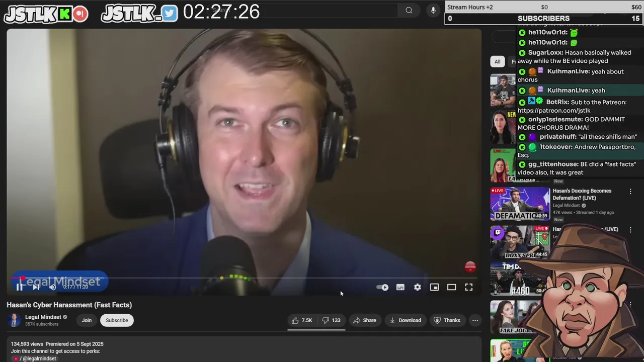Click the Stream Hours +2 goal label
The width and height of the screenshot is (644, 362).
(470, 7)
